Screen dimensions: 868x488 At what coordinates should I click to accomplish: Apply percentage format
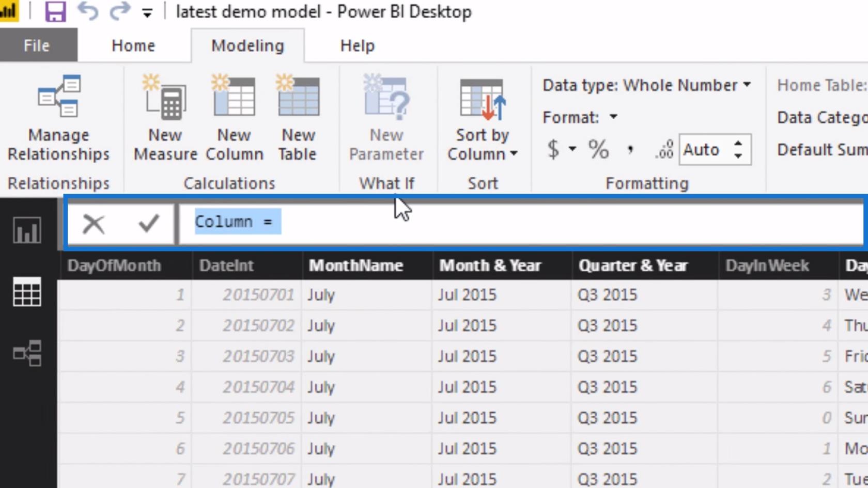(x=598, y=149)
